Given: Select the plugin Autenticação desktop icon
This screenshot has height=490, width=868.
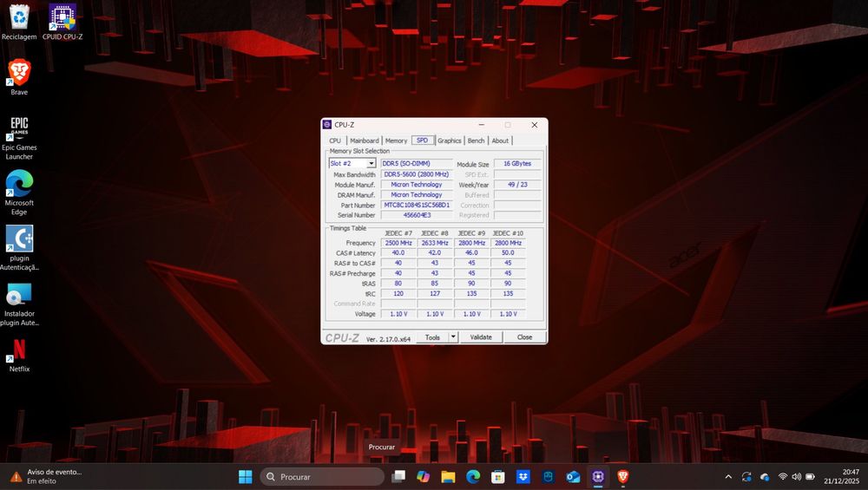Looking at the screenshot, I should 19,248.
